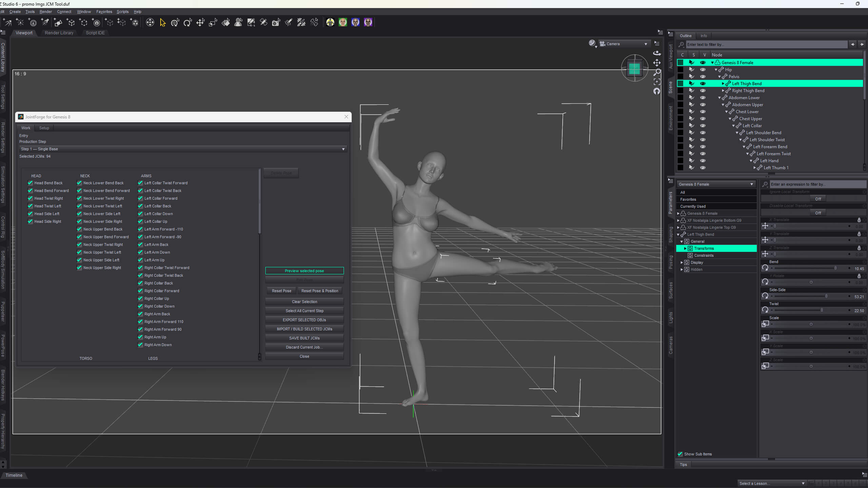The width and height of the screenshot is (868, 488).
Task: Open the Select a Lesson dropdown
Action: click(x=772, y=484)
